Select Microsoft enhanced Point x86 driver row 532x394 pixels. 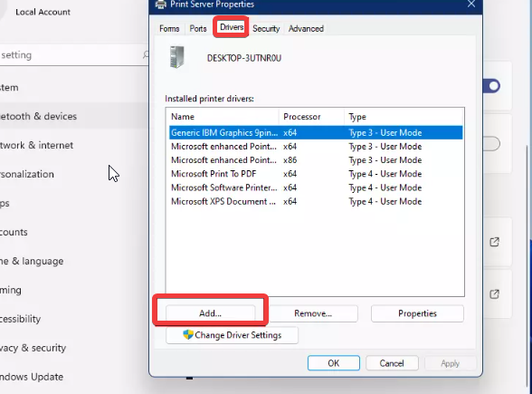[x=316, y=160]
